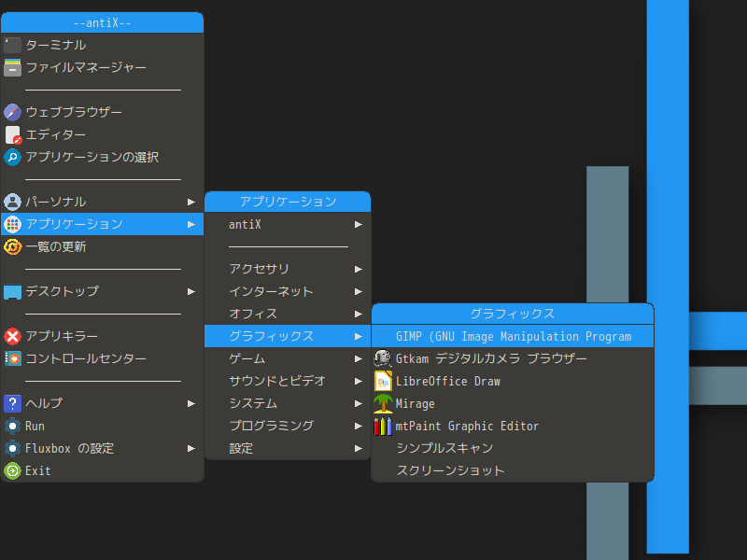Viewport: 747px width, 560px height.
Task: Open mtPaint Graphic Editor entry
Action: pyautogui.click(x=512, y=426)
